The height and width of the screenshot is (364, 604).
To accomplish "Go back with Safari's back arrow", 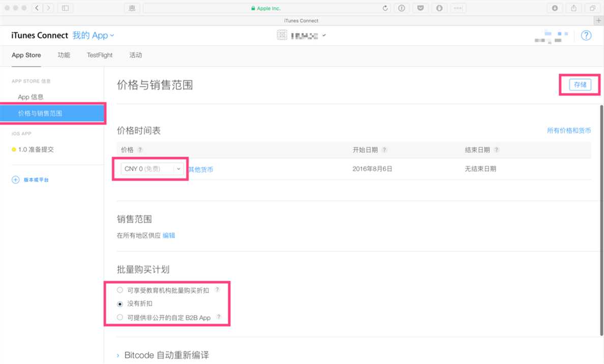I will [37, 8].
